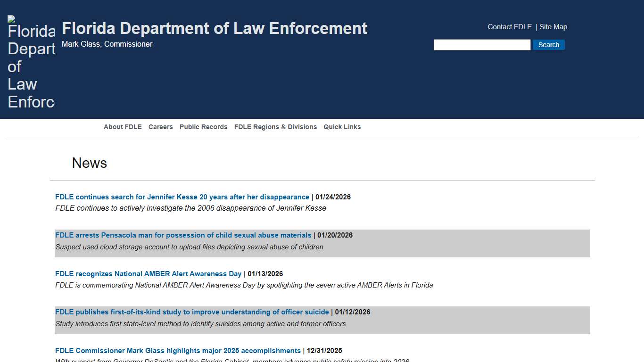
Task: Open the About FDLE menu
Action: click(x=123, y=127)
